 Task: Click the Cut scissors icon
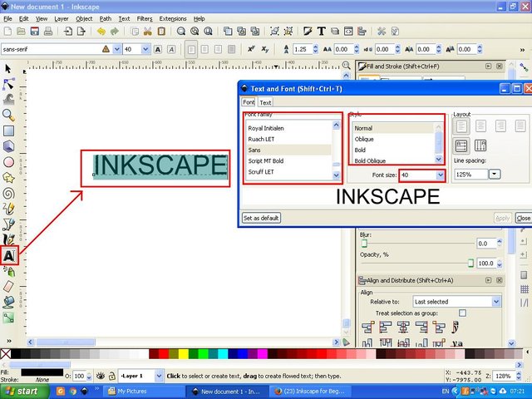point(148,32)
